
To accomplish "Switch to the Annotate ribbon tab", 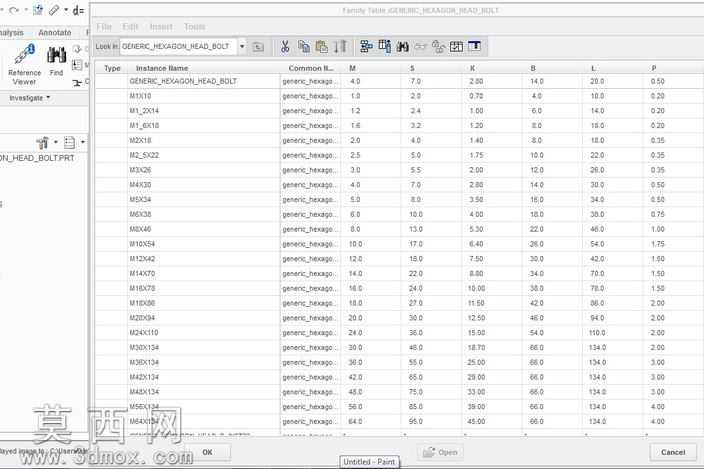I will (x=55, y=33).
